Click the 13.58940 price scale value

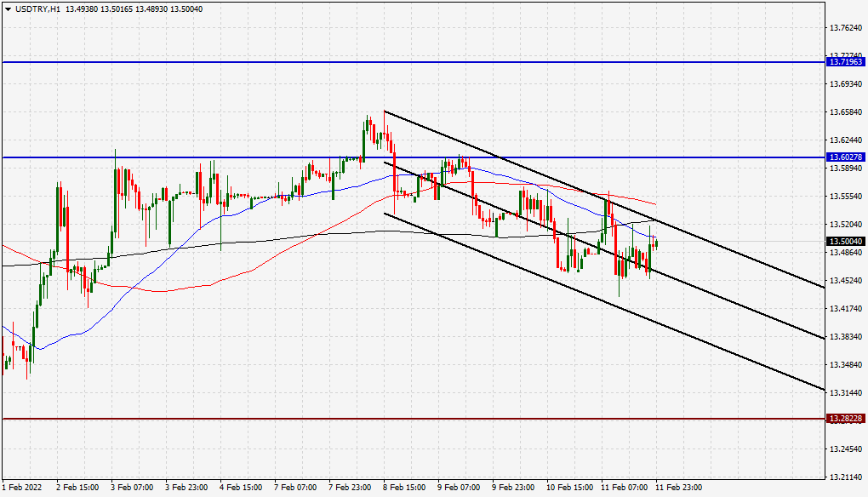coord(846,169)
